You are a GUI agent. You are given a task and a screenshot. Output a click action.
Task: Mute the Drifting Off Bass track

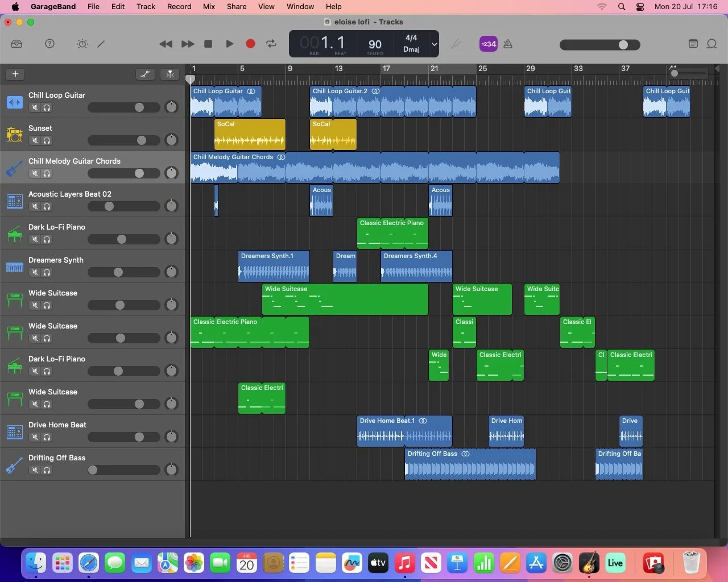[35, 470]
